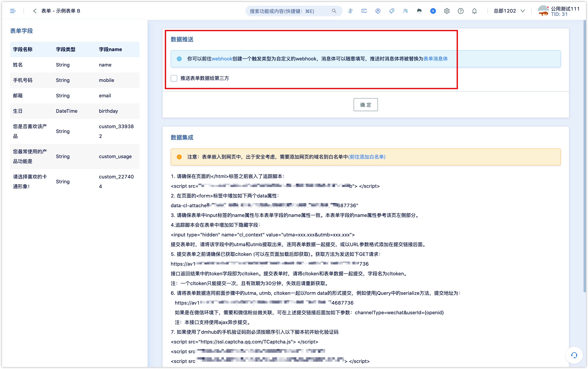Click the 表单 - 示例表单 B page title
This screenshot has height=369, width=588.
tap(61, 11)
